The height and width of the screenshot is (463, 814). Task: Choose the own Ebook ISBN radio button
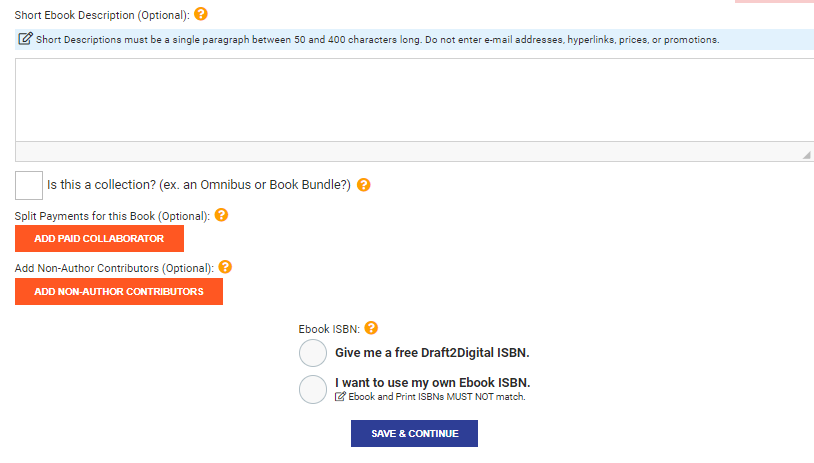coord(313,390)
